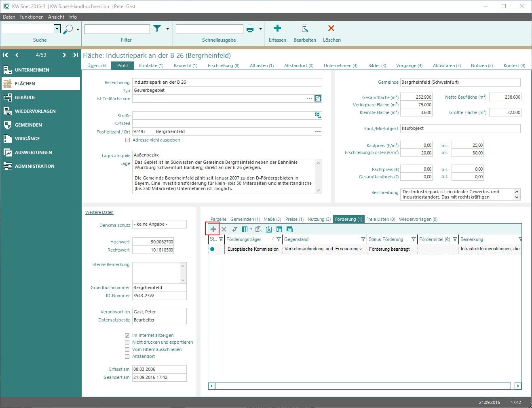Switch to Maße (3) sub-tab
Viewport: 532px width, 408px height.
(272, 219)
